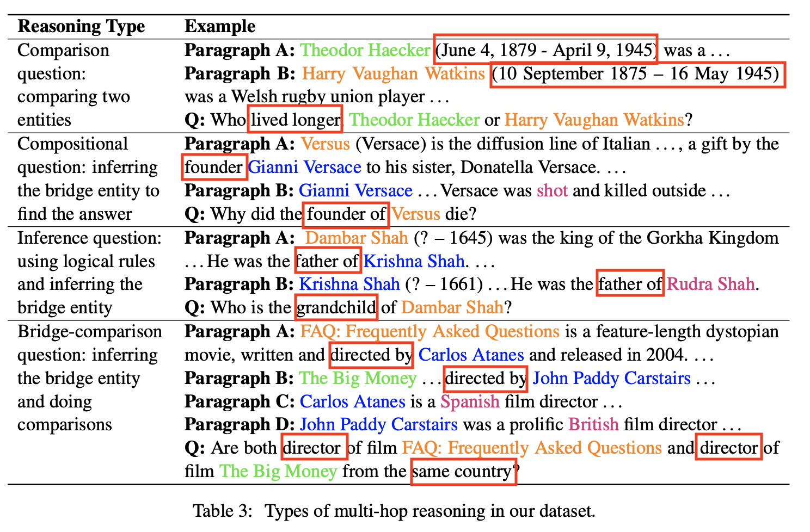Click green "Theodor Haecker" in first Paragraph A
This screenshot has width=810, height=532.
tap(365, 50)
